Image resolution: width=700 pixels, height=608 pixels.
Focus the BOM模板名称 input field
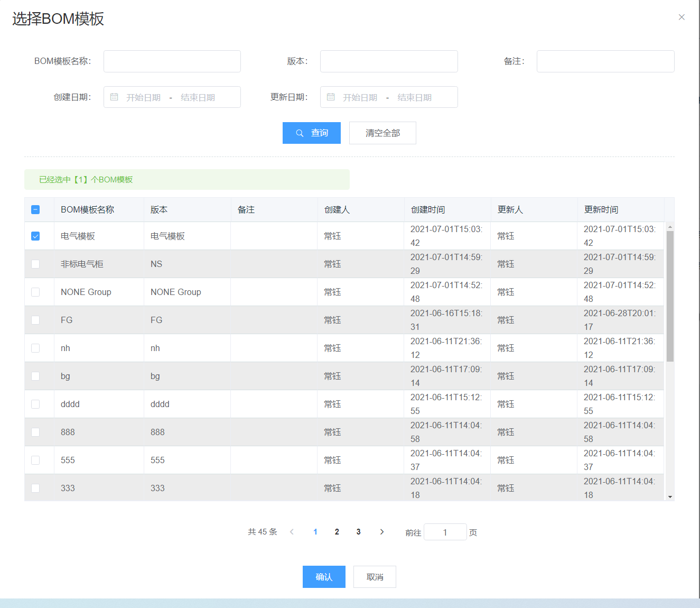tap(172, 61)
